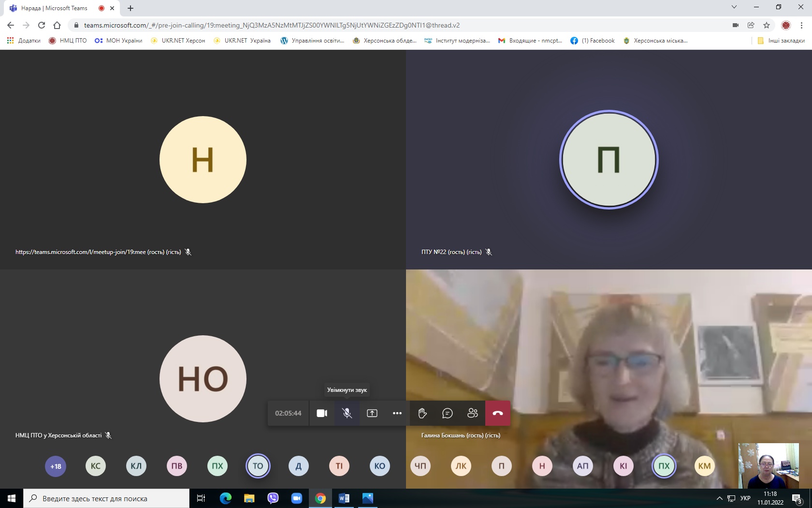Hang up the call with red button
The height and width of the screenshot is (508, 812).
pyautogui.click(x=498, y=413)
